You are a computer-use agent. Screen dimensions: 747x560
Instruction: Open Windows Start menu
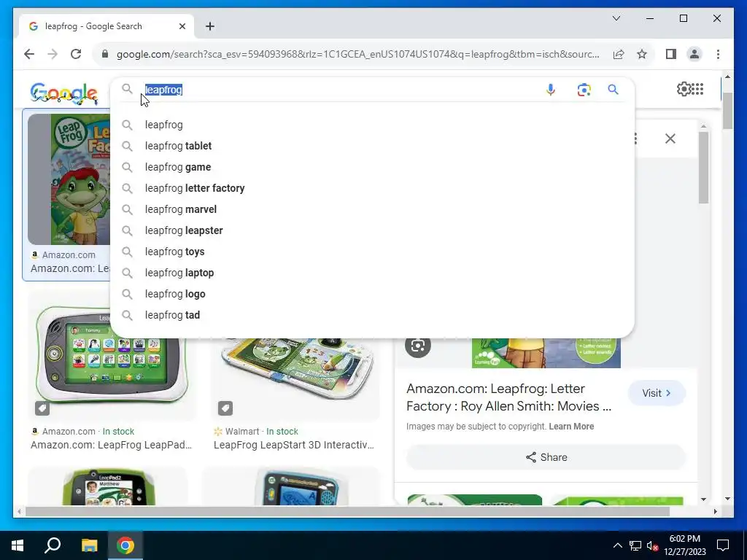18,545
